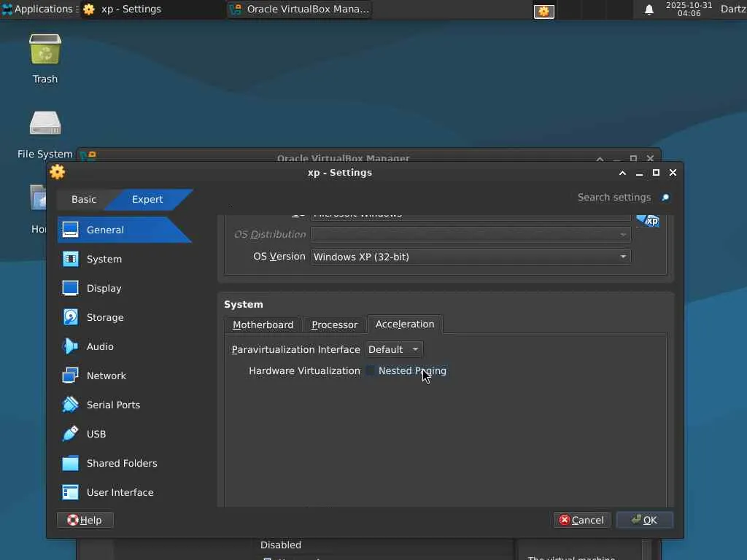
Task: Open the Storage settings category
Action: [124, 317]
